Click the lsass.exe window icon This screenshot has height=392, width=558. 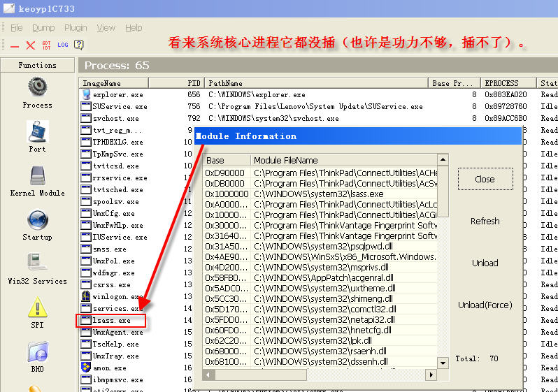click(x=86, y=320)
